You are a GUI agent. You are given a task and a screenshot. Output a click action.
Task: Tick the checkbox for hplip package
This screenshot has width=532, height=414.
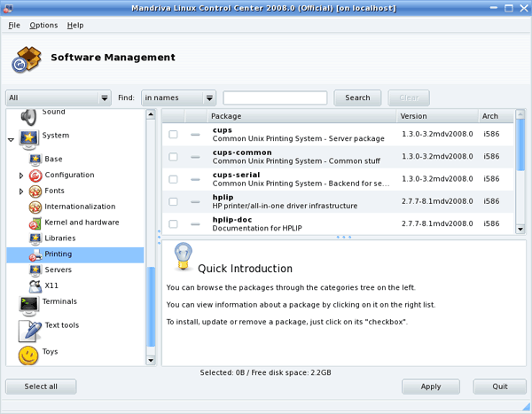[x=173, y=201]
